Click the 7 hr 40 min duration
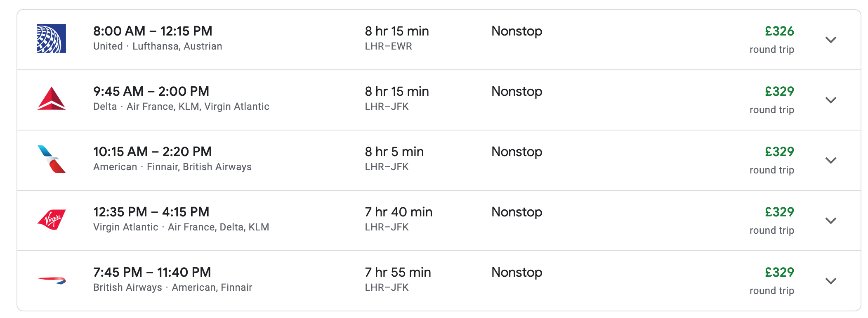 coord(398,212)
